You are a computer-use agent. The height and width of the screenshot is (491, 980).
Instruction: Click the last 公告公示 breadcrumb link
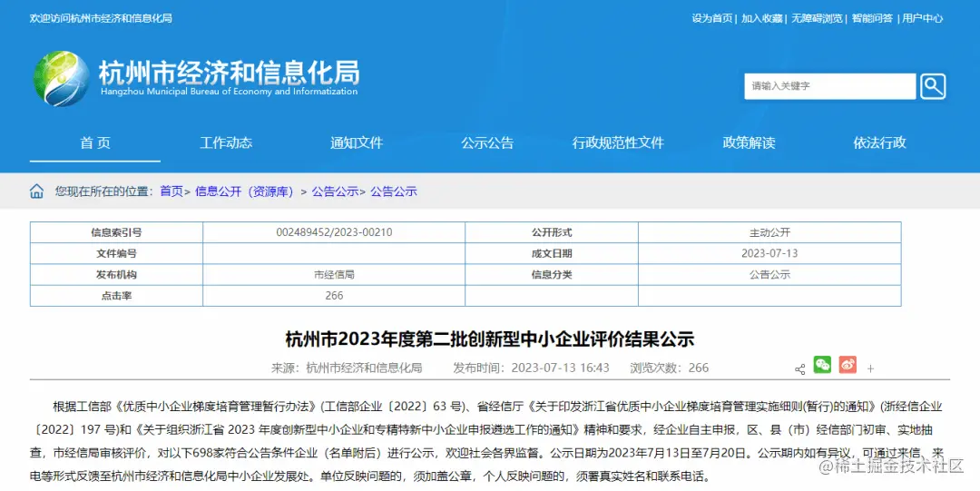point(394,191)
